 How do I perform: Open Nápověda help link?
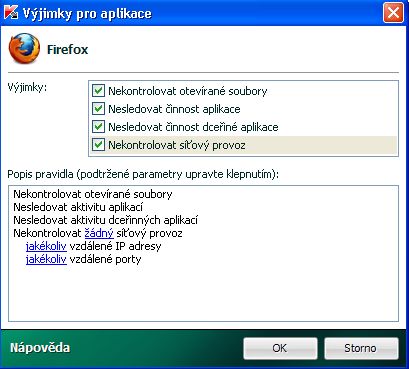40,348
